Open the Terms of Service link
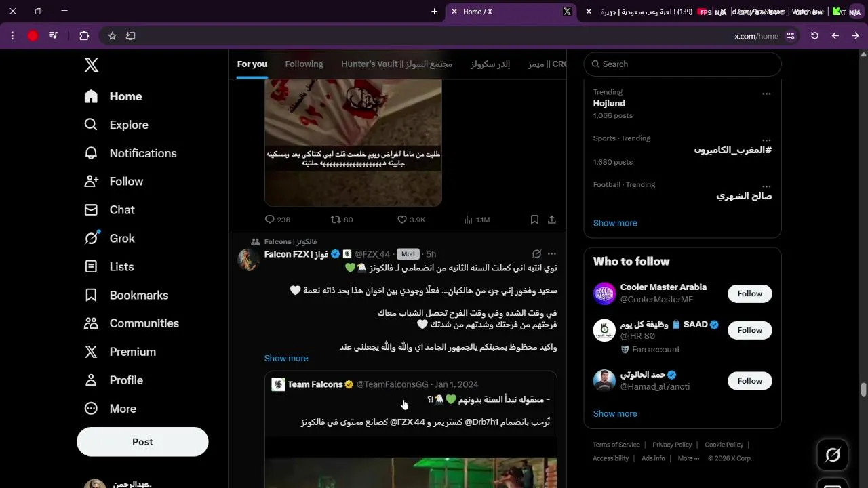The image size is (868, 488). [x=616, y=445]
